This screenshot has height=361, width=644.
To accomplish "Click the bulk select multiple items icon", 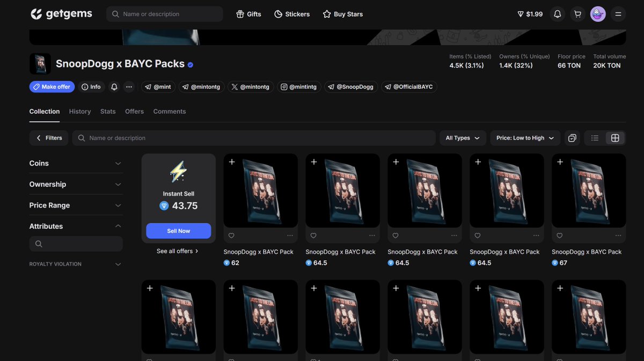I will coord(572,138).
